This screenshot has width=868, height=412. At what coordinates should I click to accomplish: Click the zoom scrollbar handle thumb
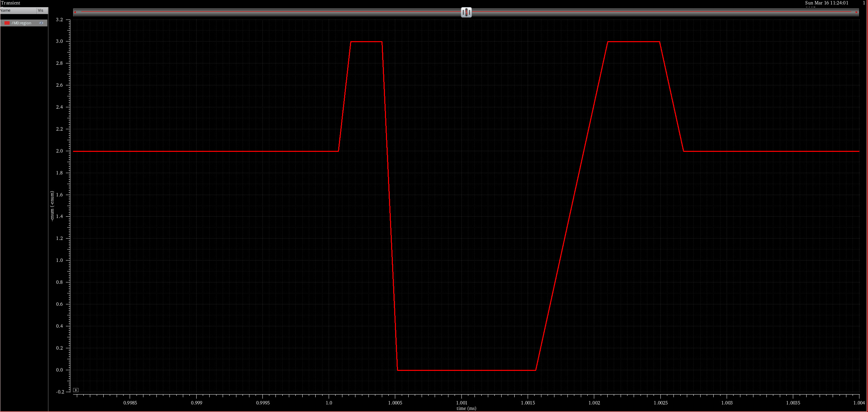[466, 12]
